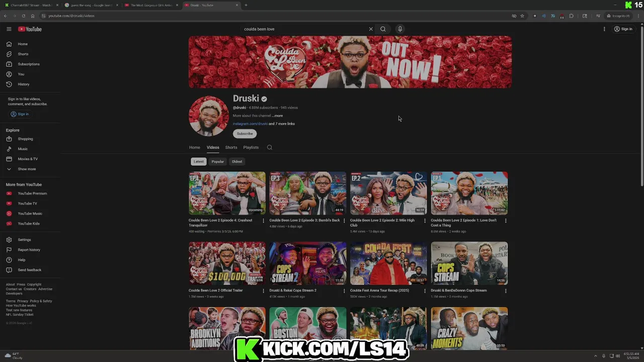Bookmark this page with star icon

tap(522, 16)
